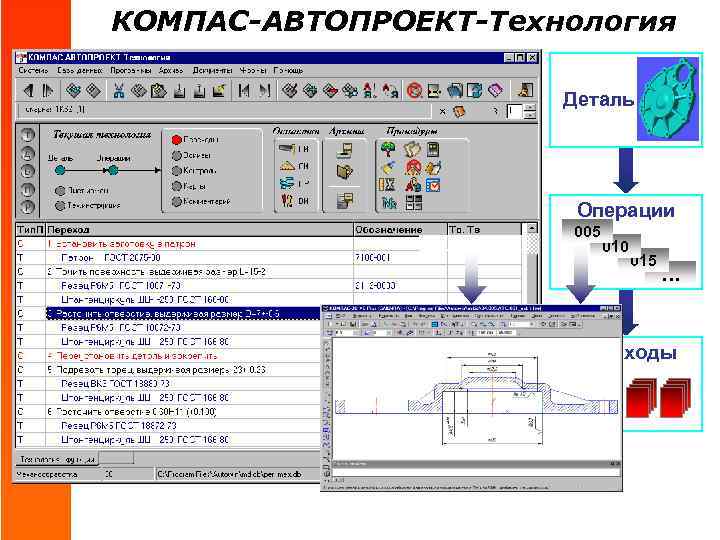Image resolution: width=720 pixels, height=540 pixels.
Task: Click the back arrow toolbar icon
Action: tap(28, 90)
